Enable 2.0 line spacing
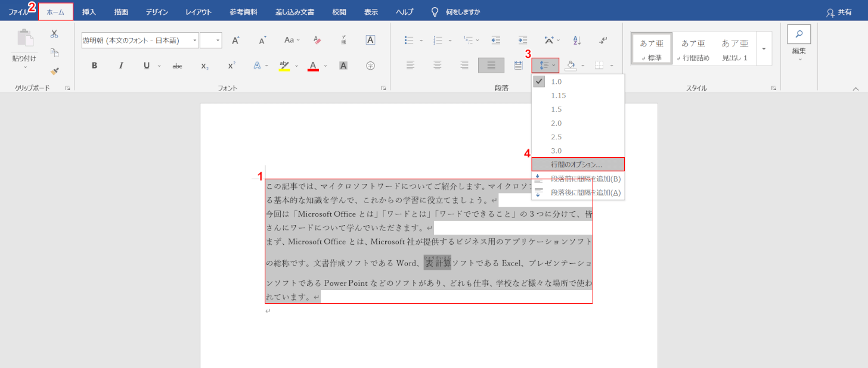The width and height of the screenshot is (868, 368). (556, 123)
